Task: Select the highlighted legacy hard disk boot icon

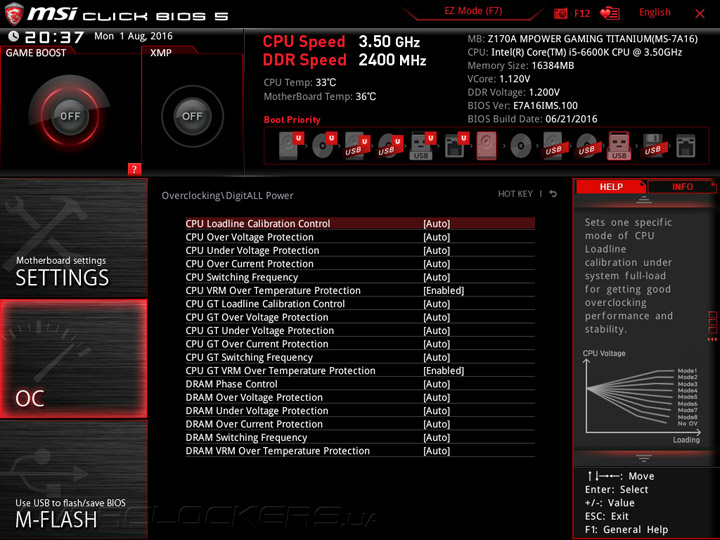Action: pos(487,146)
